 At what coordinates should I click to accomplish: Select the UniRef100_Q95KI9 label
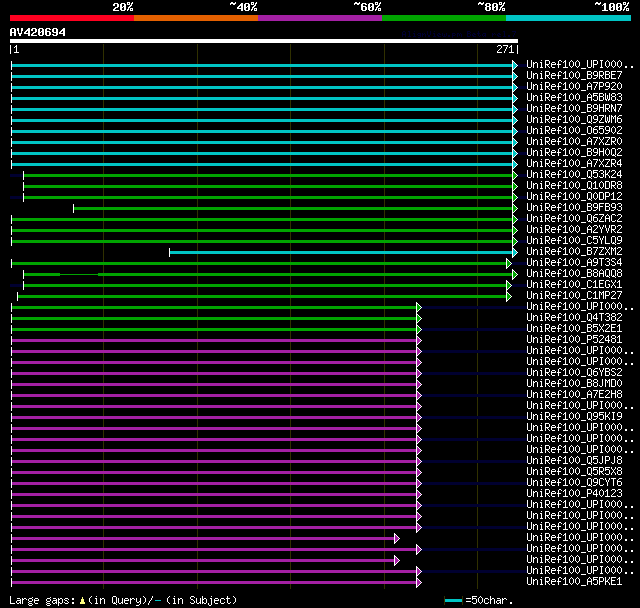pos(574,417)
